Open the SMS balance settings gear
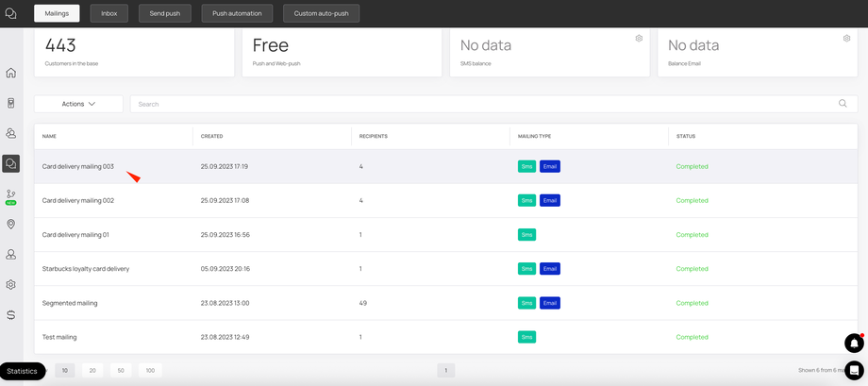This screenshot has width=868, height=386. pyautogui.click(x=639, y=38)
